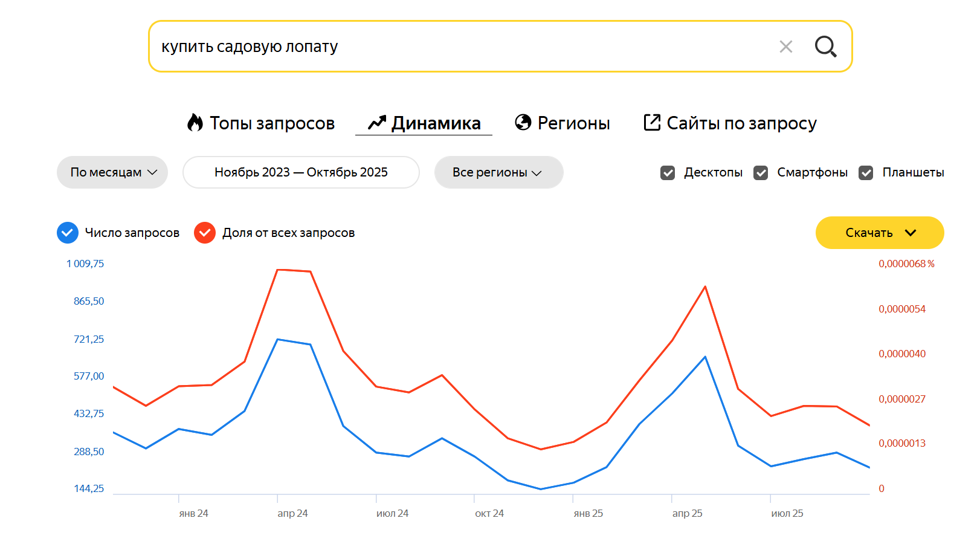Screen dimensions: 980x544
Task: Click the globe icon beside Регионы
Action: (523, 123)
